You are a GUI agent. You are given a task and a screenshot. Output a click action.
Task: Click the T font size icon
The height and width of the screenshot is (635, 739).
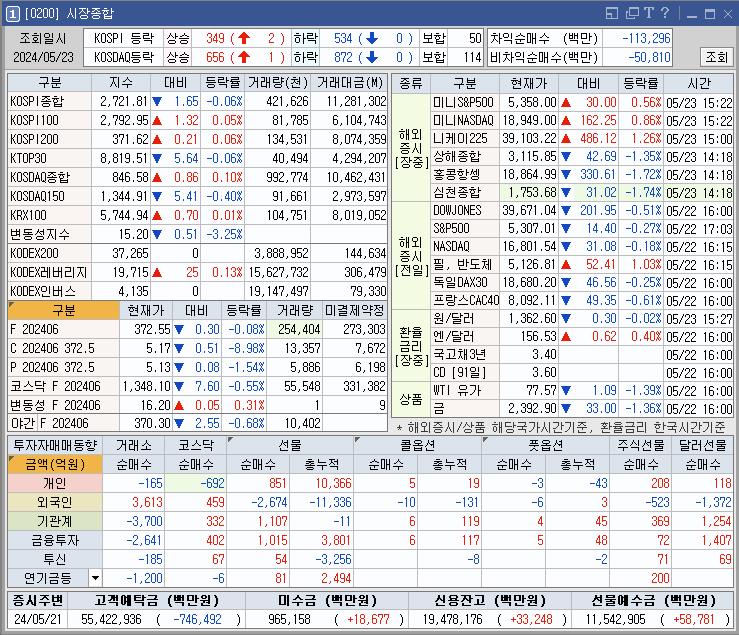649,13
